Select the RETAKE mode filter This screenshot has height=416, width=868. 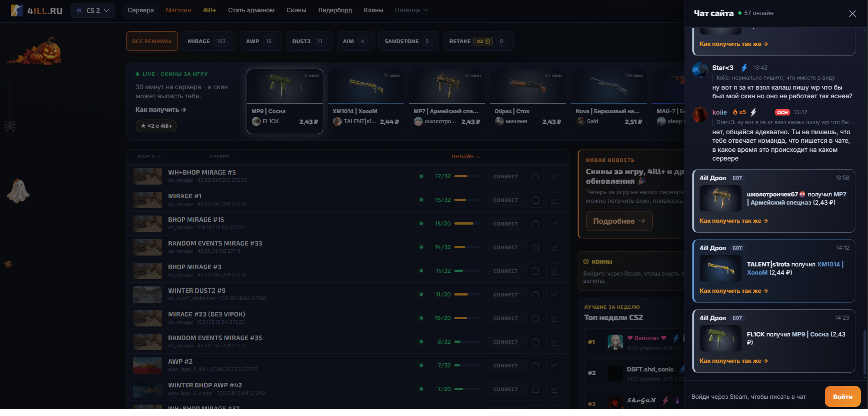click(x=478, y=41)
